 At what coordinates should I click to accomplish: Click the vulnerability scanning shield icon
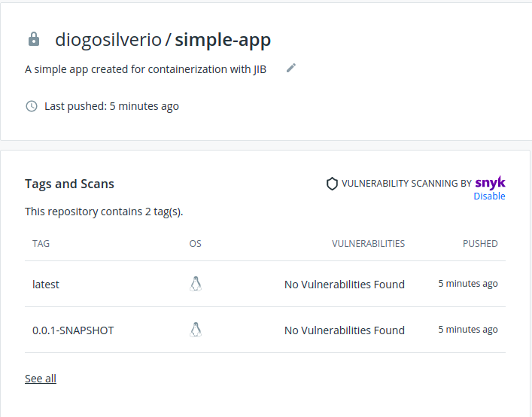click(332, 184)
